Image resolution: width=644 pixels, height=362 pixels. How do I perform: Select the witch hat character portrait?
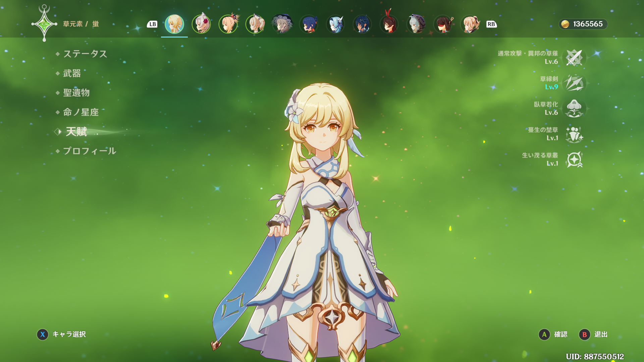pyautogui.click(x=282, y=24)
